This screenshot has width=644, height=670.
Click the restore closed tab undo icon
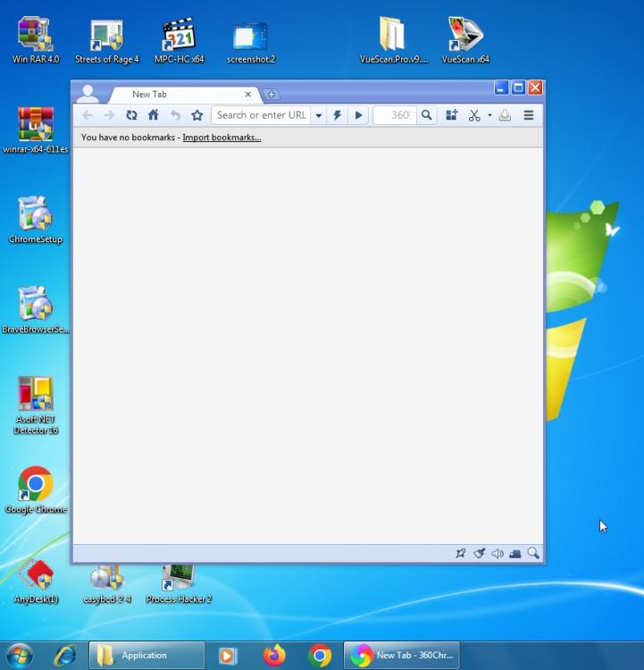click(x=175, y=115)
